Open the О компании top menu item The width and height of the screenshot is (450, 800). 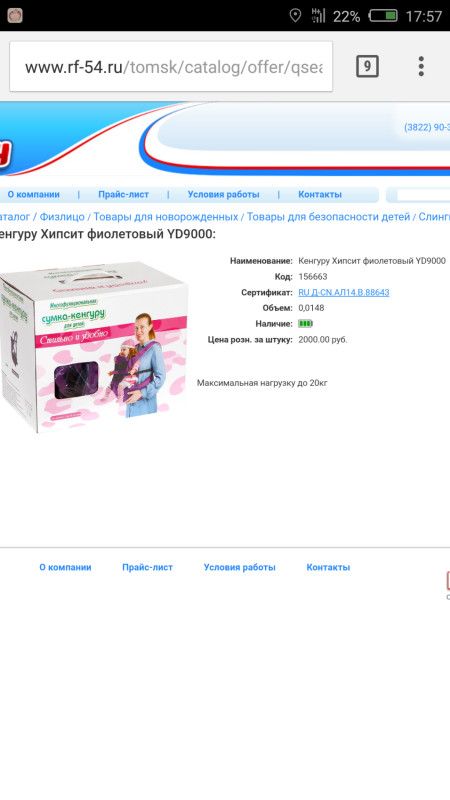[33, 194]
